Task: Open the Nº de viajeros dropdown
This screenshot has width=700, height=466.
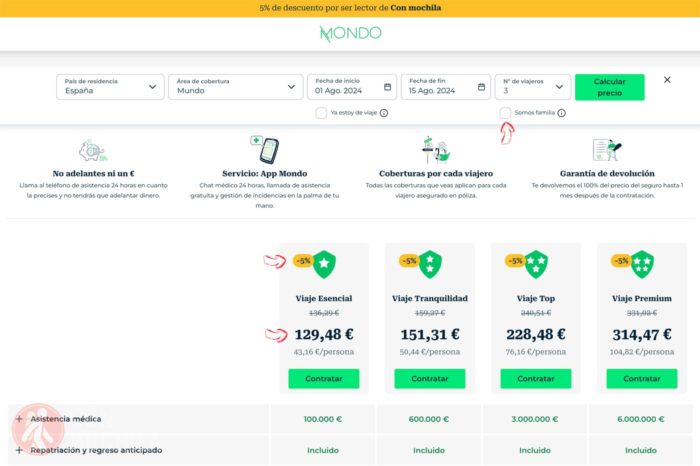Action: (533, 87)
